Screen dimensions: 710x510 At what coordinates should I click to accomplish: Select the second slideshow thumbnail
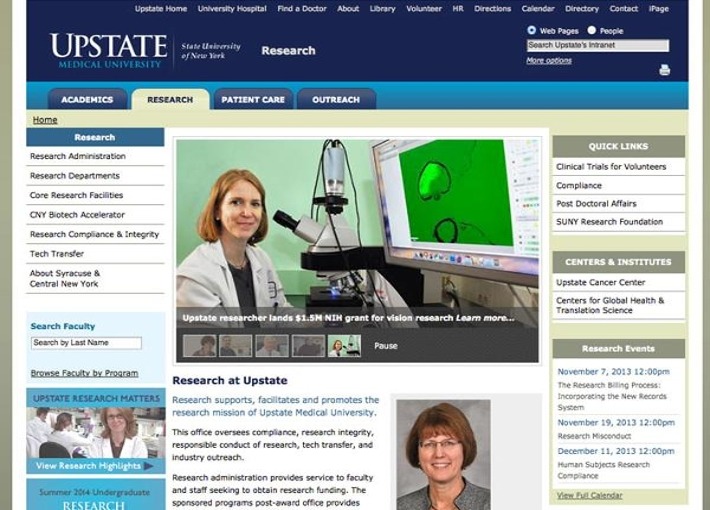click(235, 346)
